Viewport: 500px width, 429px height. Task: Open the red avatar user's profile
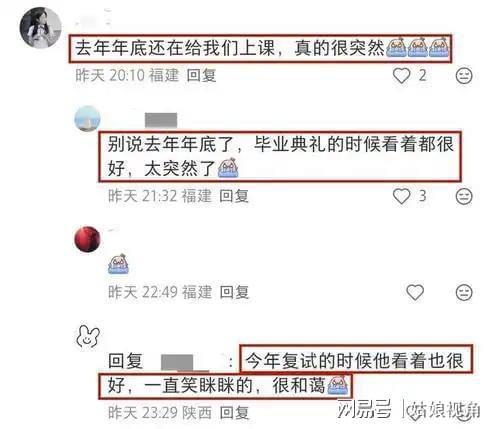[87, 239]
